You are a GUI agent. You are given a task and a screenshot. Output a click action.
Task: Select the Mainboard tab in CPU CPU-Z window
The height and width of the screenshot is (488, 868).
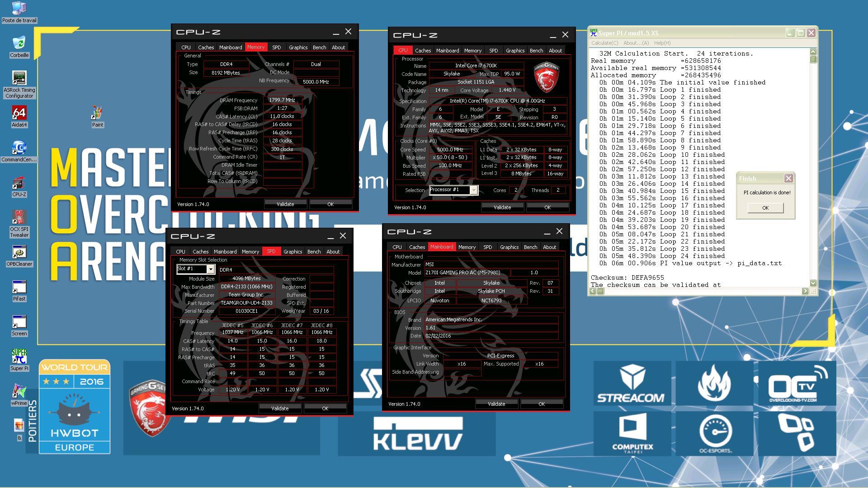[x=447, y=51]
